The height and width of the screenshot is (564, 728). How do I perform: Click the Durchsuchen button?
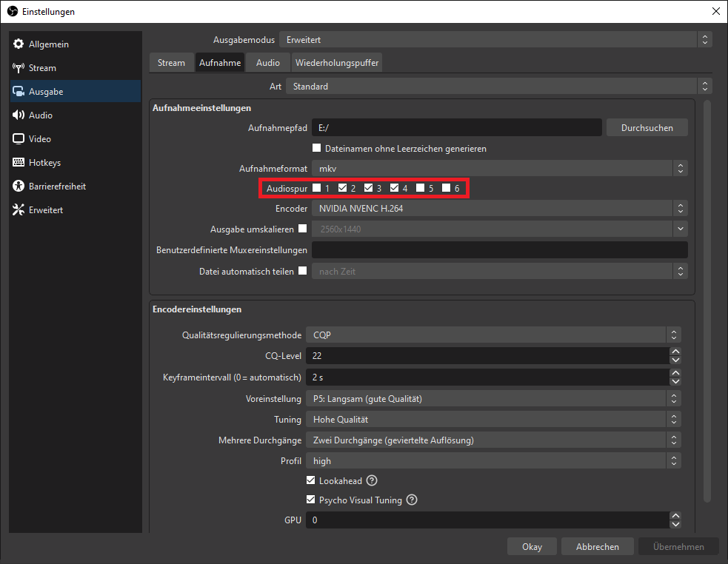[647, 128]
